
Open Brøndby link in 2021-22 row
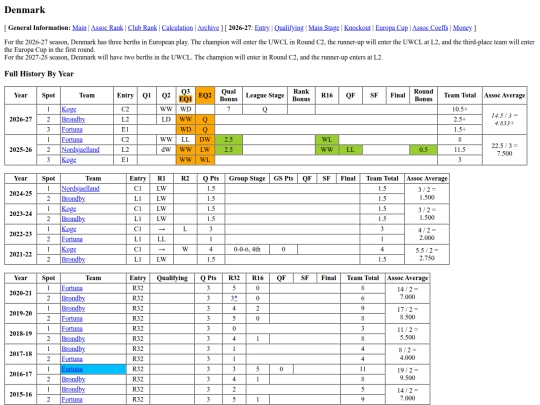click(73, 259)
